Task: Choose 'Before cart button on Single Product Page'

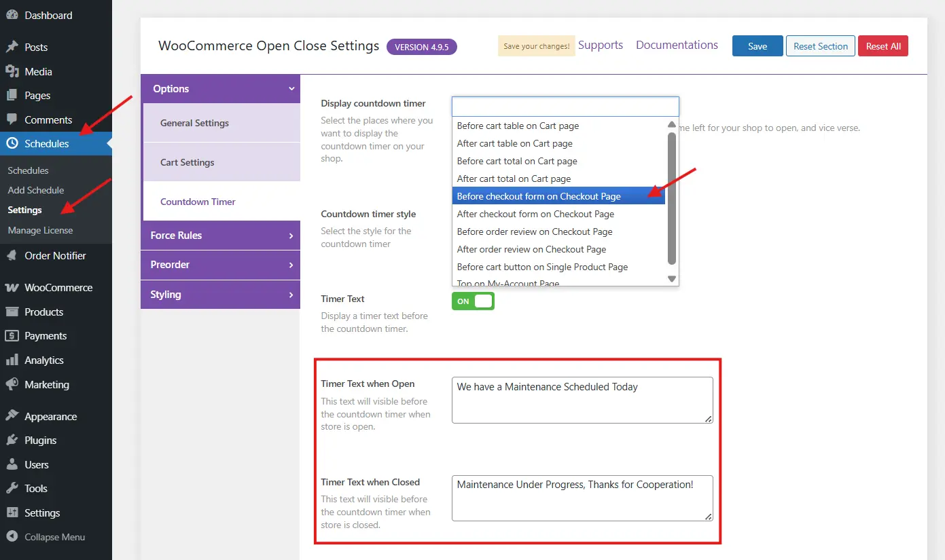Action: (x=558, y=267)
